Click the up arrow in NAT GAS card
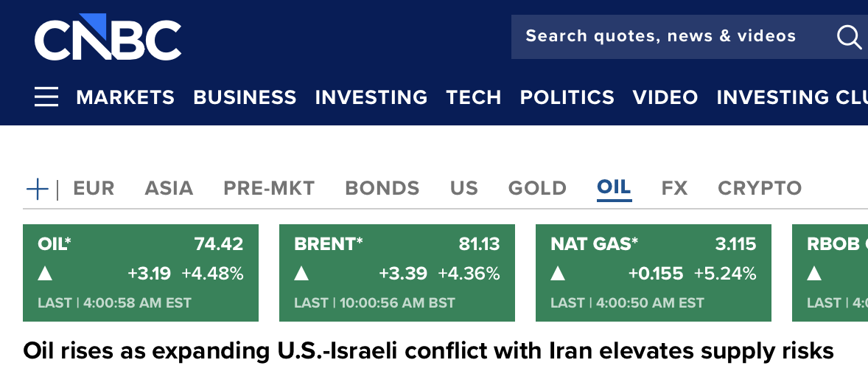The height and width of the screenshot is (388, 868). [558, 274]
